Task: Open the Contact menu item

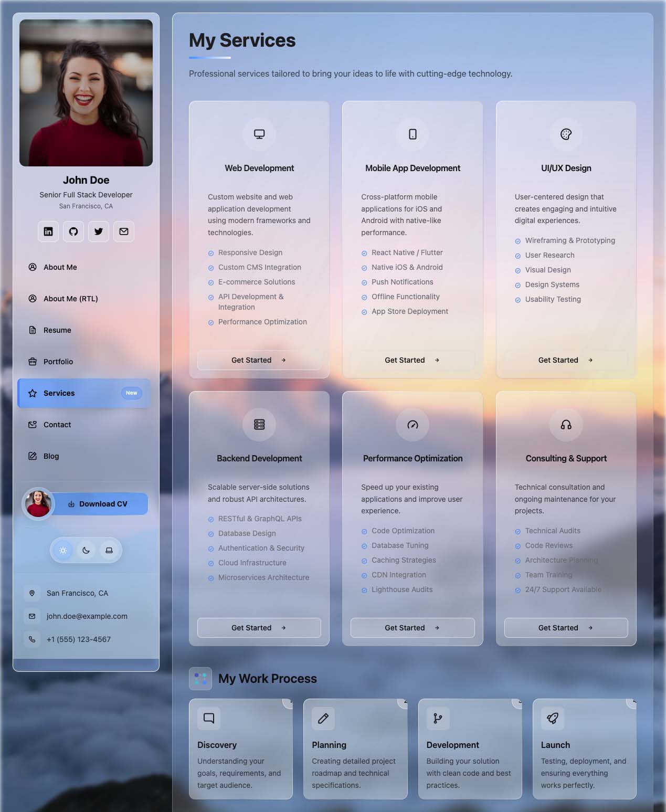Action: pos(57,425)
